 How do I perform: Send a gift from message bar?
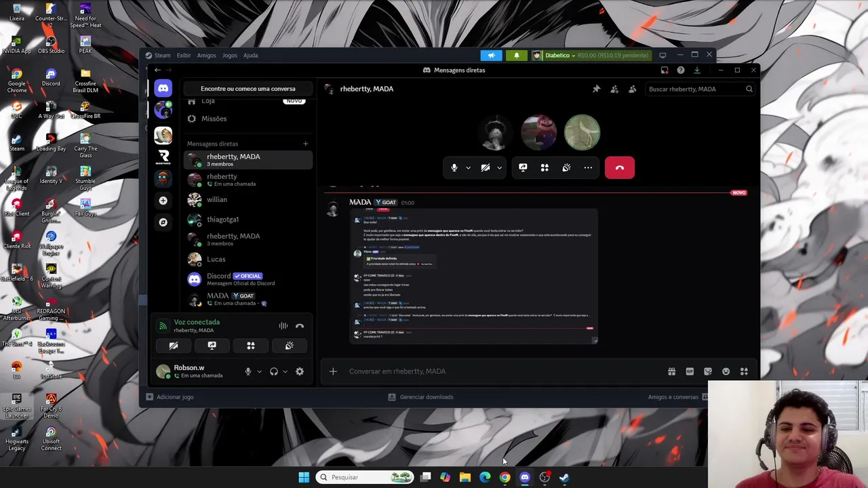pos(671,371)
